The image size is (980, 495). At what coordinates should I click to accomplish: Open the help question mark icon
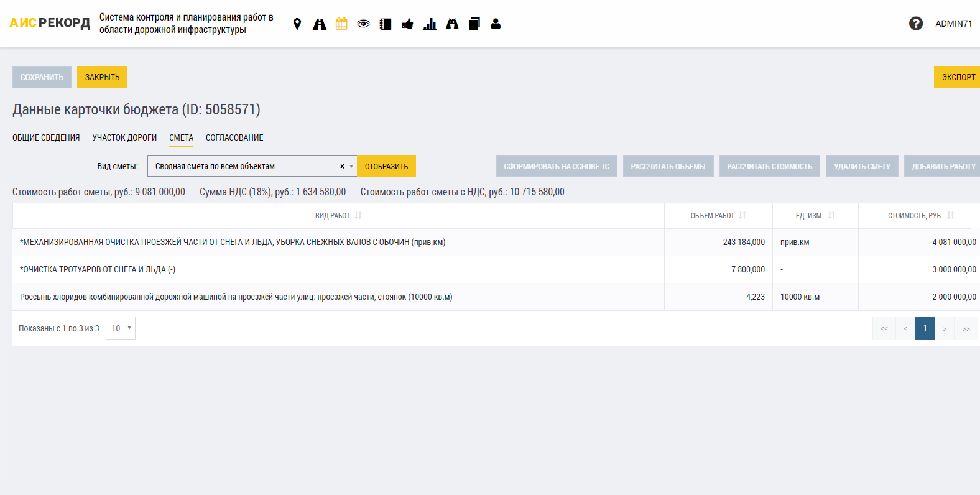point(915,24)
